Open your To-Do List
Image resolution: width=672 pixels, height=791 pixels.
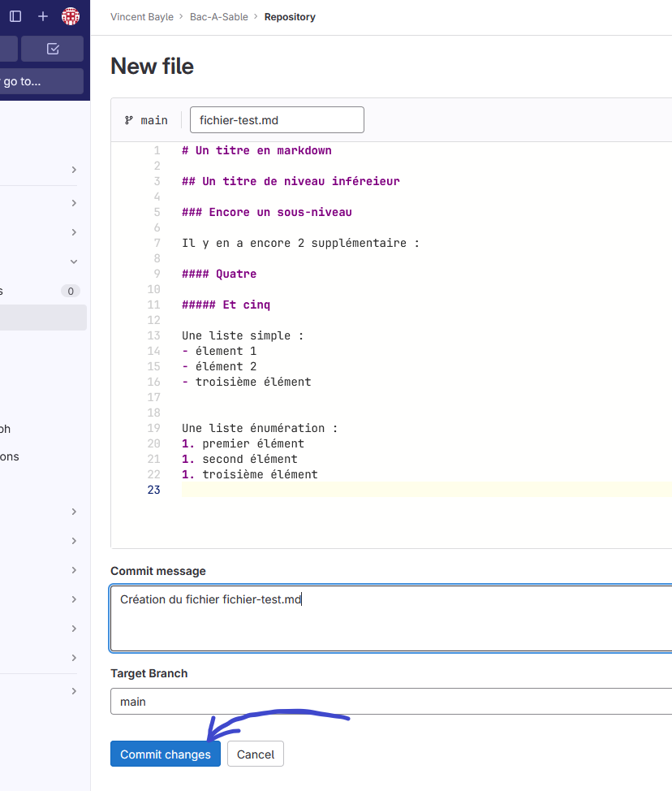point(51,49)
